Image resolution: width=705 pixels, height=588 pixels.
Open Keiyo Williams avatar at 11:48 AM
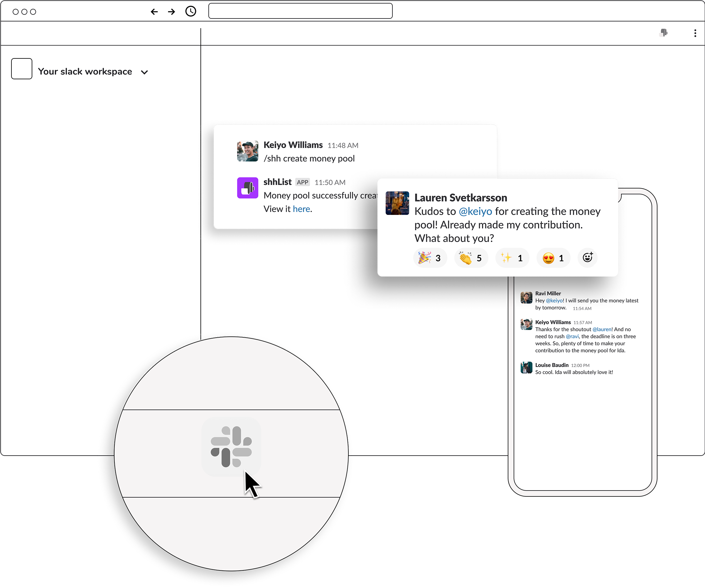click(x=247, y=151)
